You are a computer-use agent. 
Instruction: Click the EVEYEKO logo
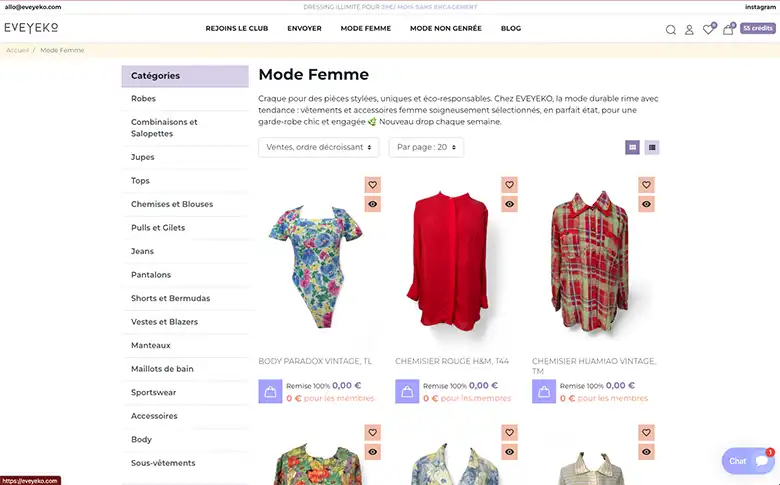click(x=31, y=28)
